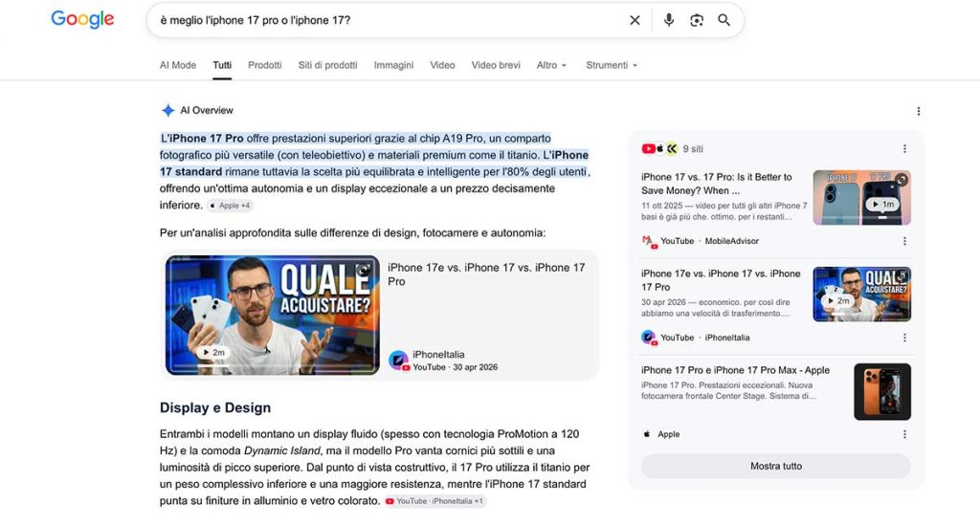Click the AI Overview label
This screenshot has height=527, width=980.
pyautogui.click(x=207, y=111)
